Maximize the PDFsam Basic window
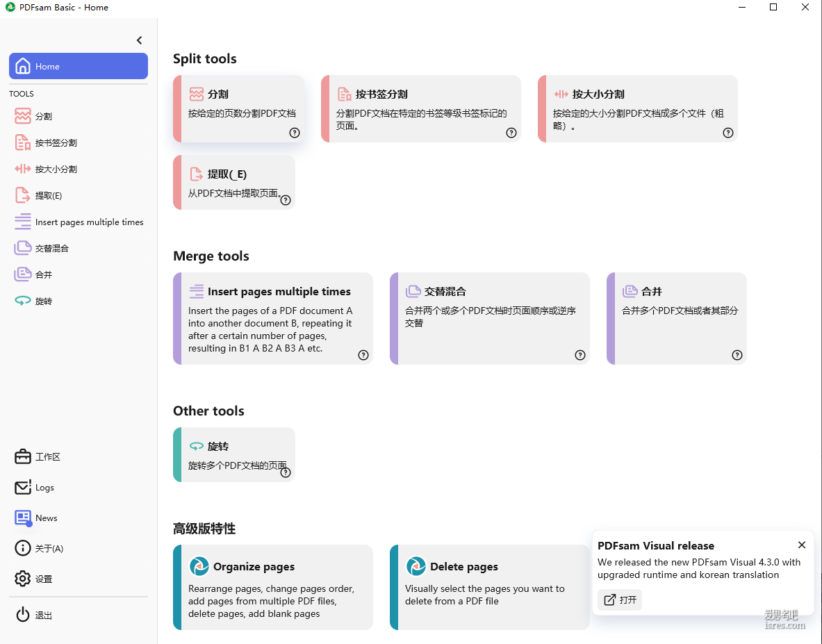Image resolution: width=822 pixels, height=644 pixels. [773, 8]
